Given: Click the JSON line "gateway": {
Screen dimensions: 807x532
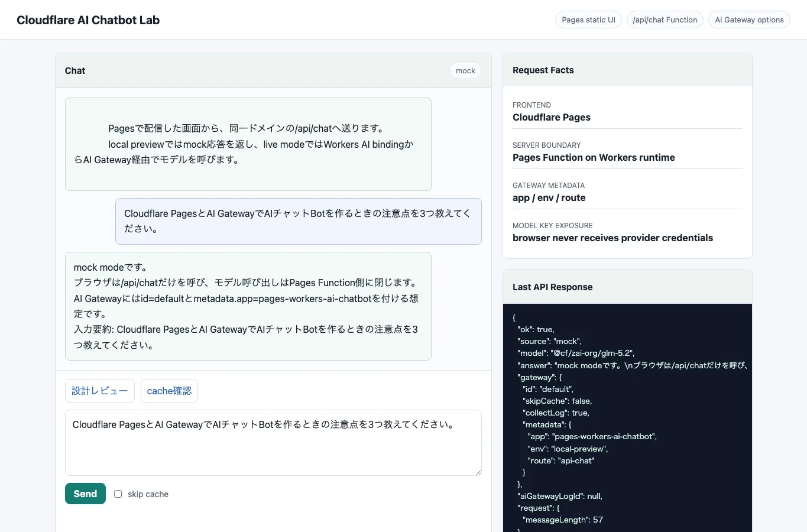Looking at the screenshot, I should pyautogui.click(x=540, y=377).
